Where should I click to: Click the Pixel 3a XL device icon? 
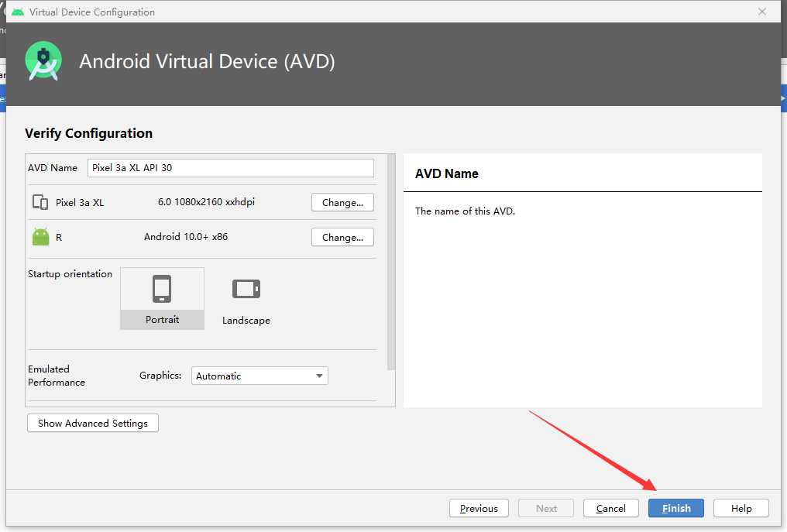pos(40,202)
